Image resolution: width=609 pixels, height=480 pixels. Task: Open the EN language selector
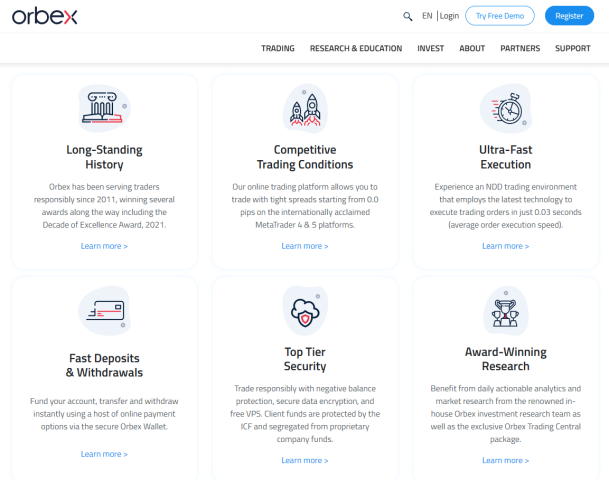tap(427, 16)
